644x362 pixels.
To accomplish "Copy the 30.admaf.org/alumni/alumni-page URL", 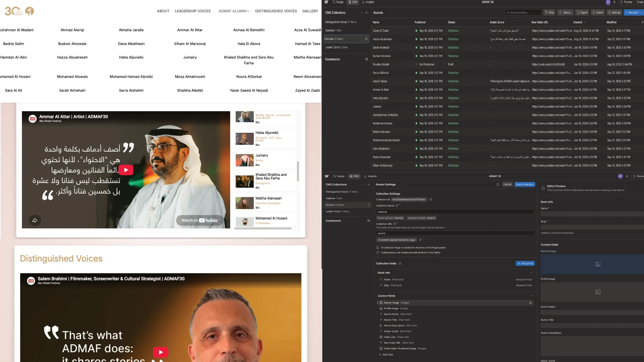I will pos(420,240).
